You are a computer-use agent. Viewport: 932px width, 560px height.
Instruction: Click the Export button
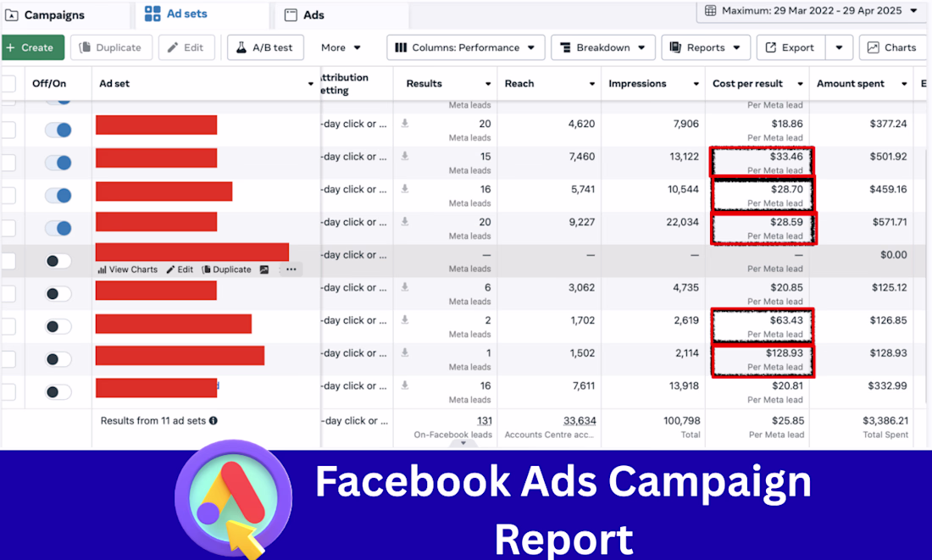[791, 47]
